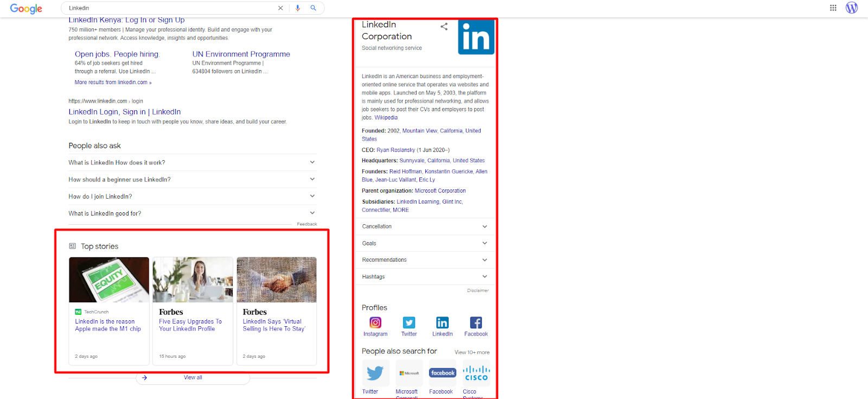
Task: Open the WordPress account avatar
Action: pyautogui.click(x=852, y=8)
